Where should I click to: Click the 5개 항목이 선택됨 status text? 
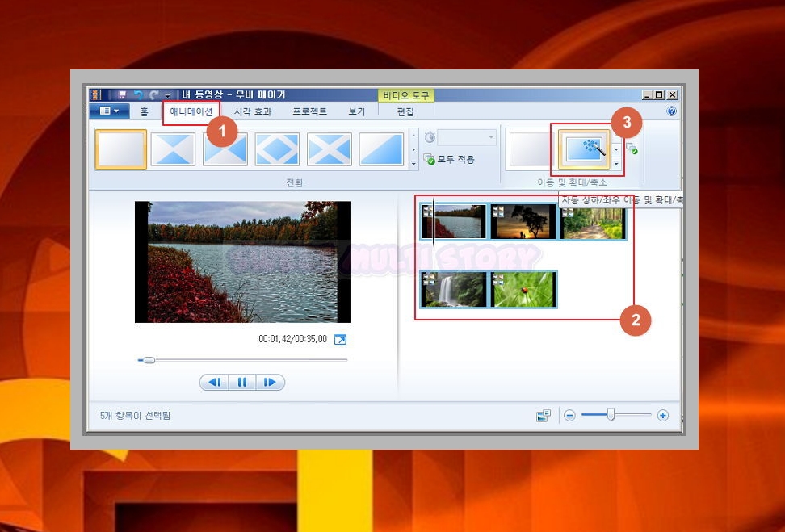(135, 416)
